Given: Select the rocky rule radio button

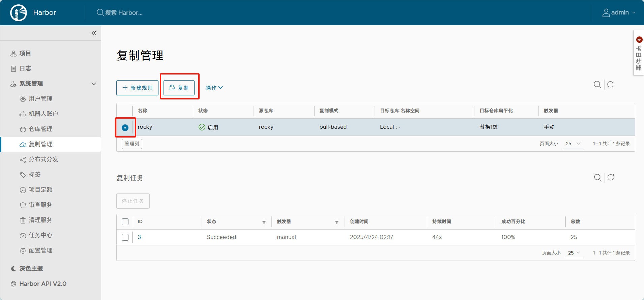Looking at the screenshot, I should [125, 128].
